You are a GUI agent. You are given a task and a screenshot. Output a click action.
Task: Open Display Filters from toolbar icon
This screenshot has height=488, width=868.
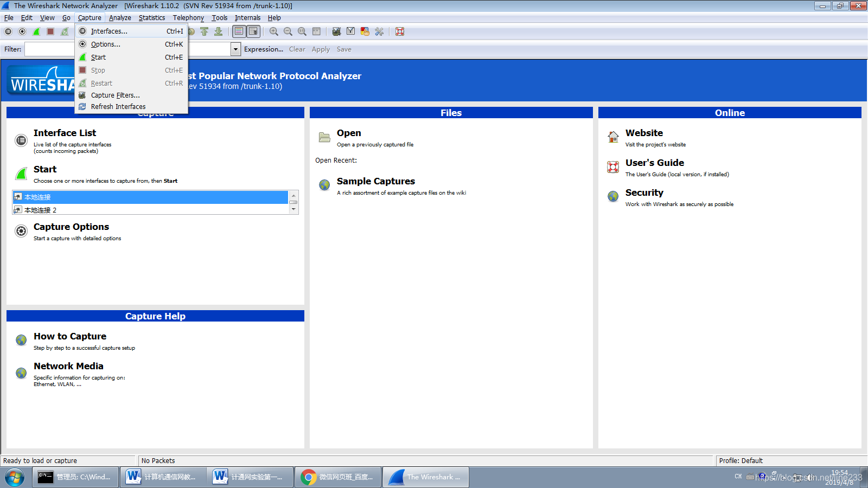point(351,31)
